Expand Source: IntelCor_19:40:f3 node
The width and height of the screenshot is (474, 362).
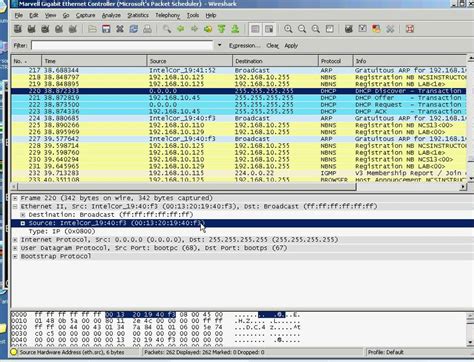[x=23, y=223]
